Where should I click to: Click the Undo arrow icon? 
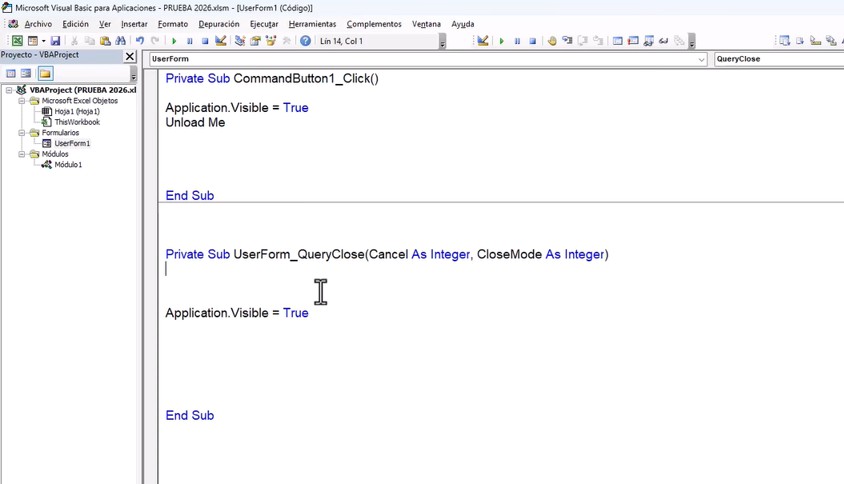pyautogui.click(x=140, y=41)
